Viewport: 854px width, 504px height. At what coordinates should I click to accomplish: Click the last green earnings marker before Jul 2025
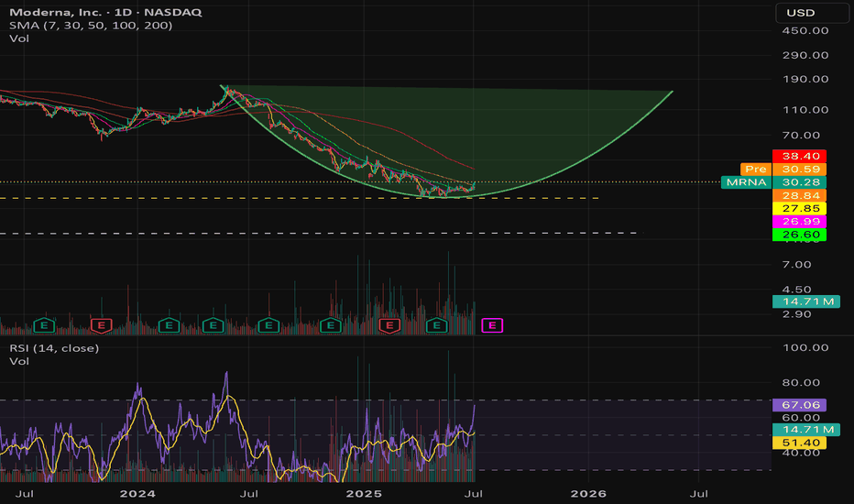(437, 326)
